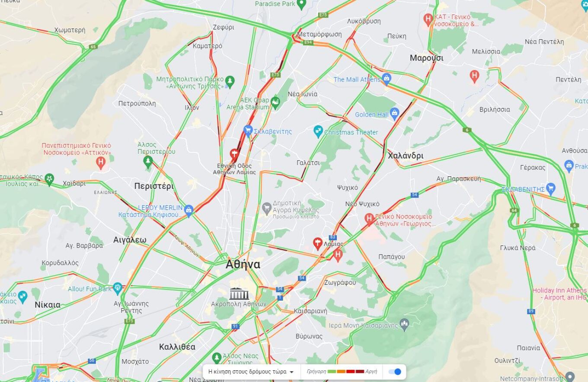This screenshot has height=382, width=588.
Task: Click the green fast traffic legend swatch
Action: pos(332,372)
